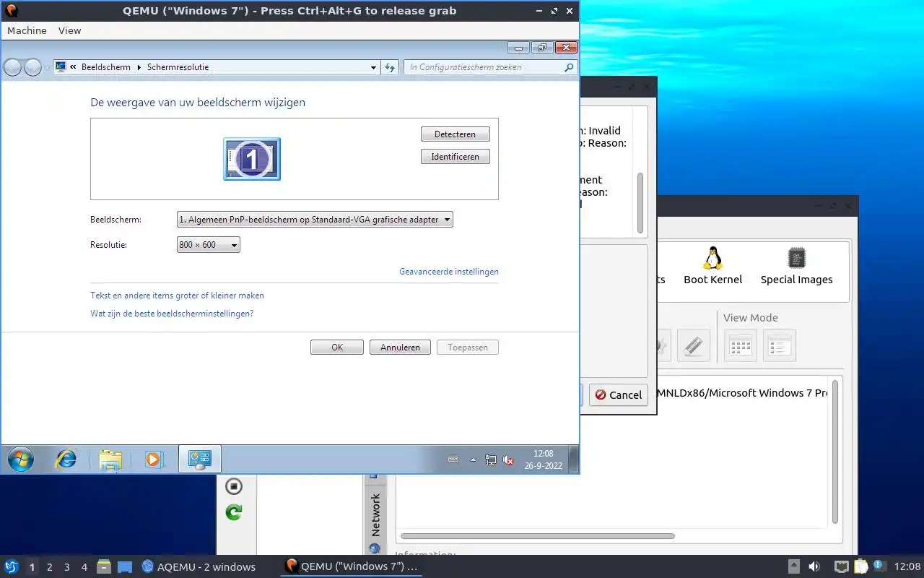Open Windows Media Player taskbar icon

(x=153, y=460)
